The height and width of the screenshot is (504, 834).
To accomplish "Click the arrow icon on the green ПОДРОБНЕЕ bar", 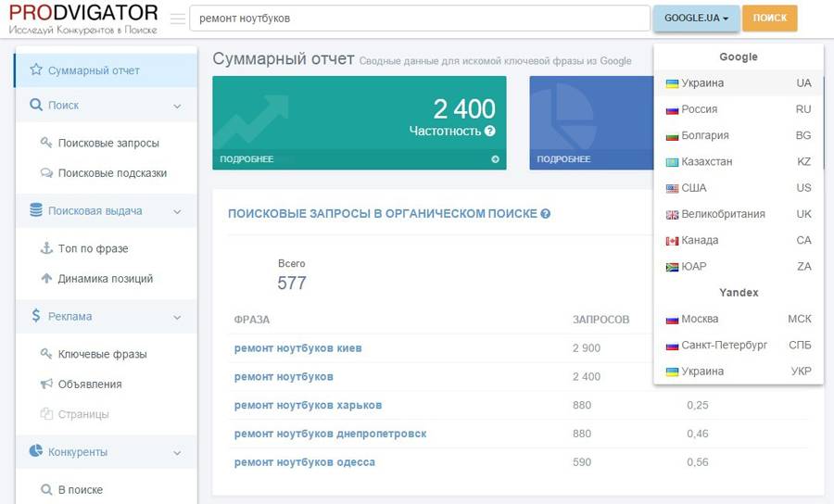I will point(495,159).
